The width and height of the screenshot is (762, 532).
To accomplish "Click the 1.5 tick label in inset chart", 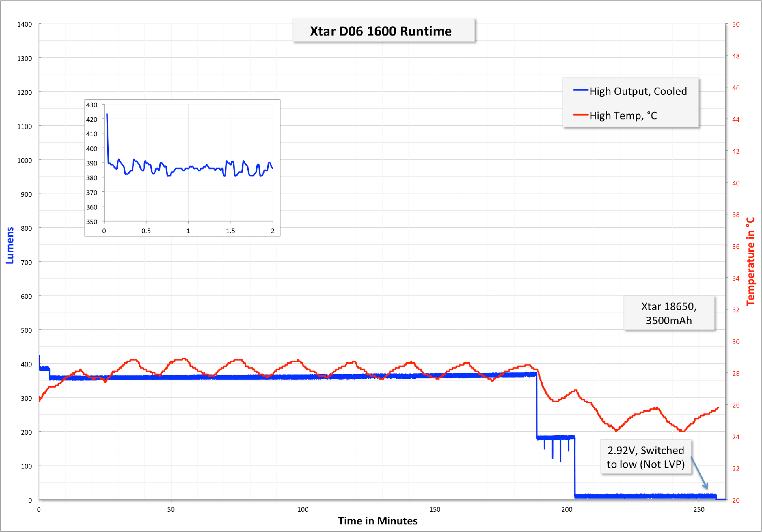I will [230, 231].
